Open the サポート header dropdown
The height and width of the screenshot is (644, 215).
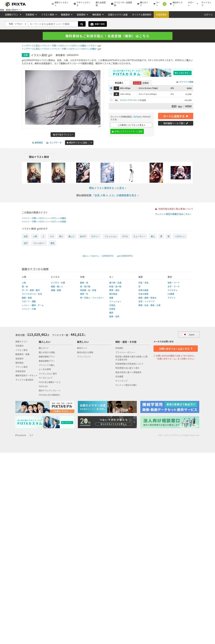193,4
